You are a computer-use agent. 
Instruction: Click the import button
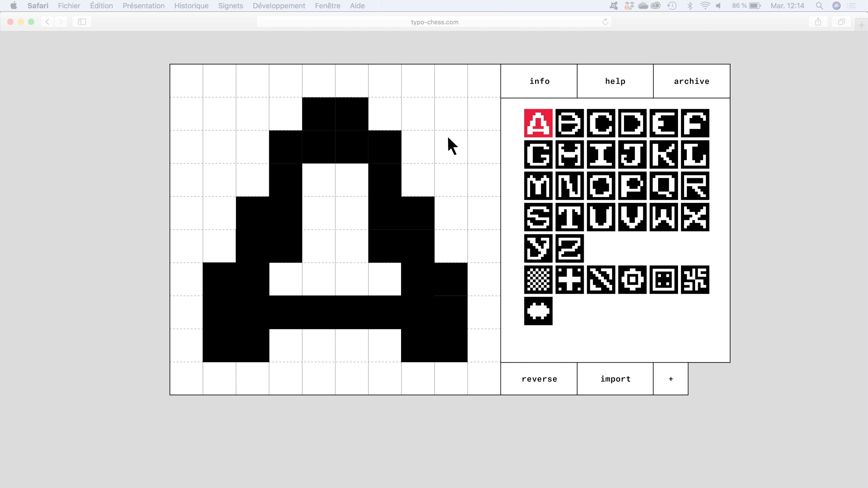pos(615,379)
